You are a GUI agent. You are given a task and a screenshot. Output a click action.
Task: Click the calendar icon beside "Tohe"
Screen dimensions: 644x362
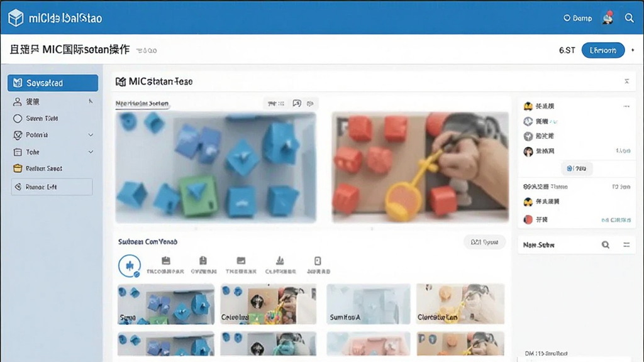[x=18, y=152]
